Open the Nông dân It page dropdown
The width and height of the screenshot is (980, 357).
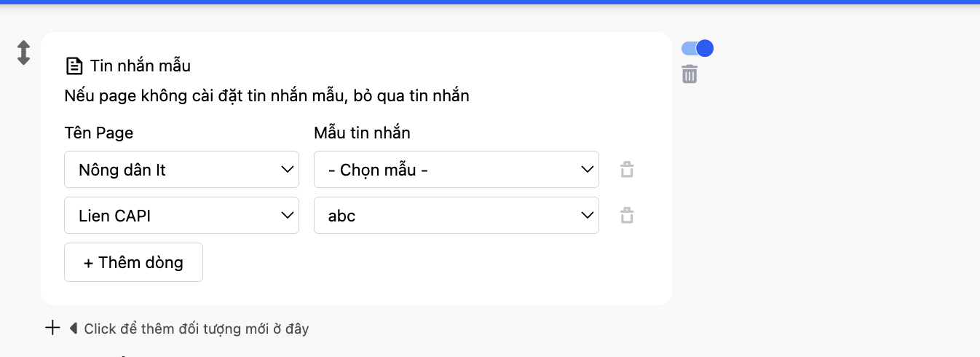click(181, 170)
